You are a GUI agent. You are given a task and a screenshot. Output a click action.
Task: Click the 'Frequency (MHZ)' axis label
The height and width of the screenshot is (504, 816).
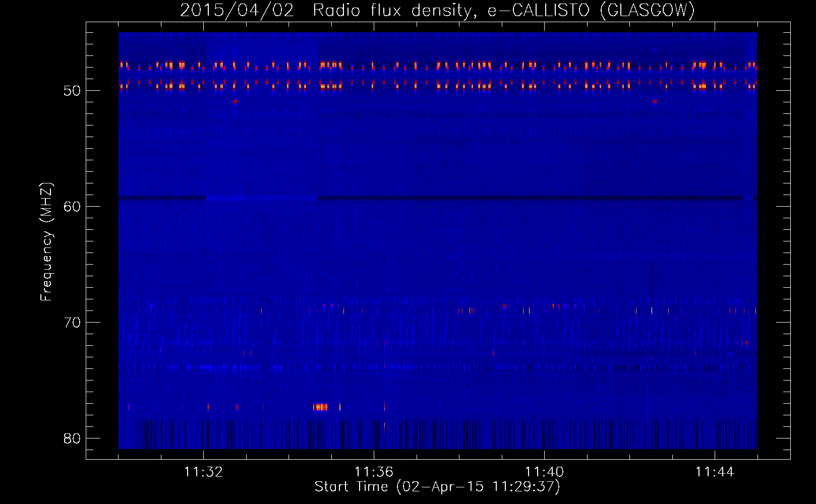(46, 242)
